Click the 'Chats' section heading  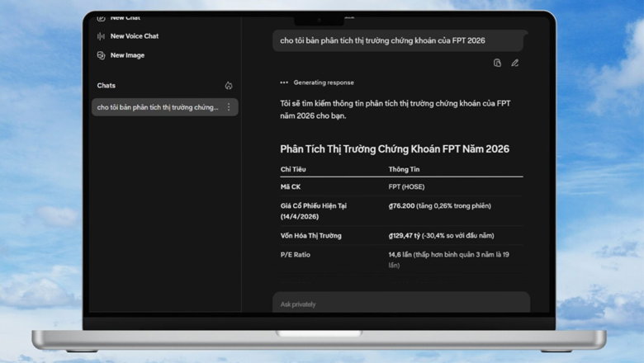106,85
